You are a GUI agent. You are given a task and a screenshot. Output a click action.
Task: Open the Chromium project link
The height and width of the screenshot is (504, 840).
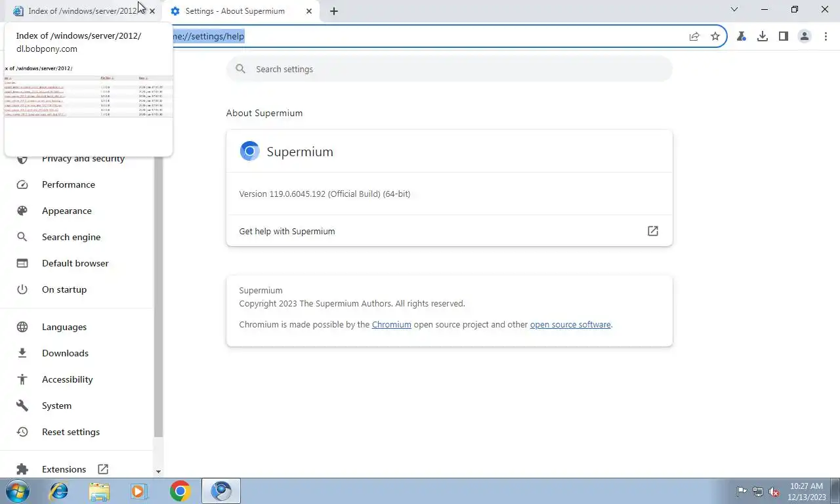click(x=392, y=324)
